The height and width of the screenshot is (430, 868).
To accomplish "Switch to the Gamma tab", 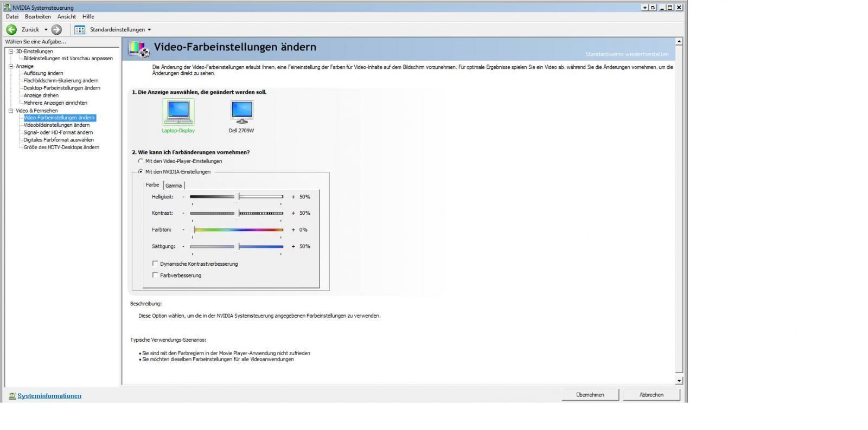I will (174, 185).
